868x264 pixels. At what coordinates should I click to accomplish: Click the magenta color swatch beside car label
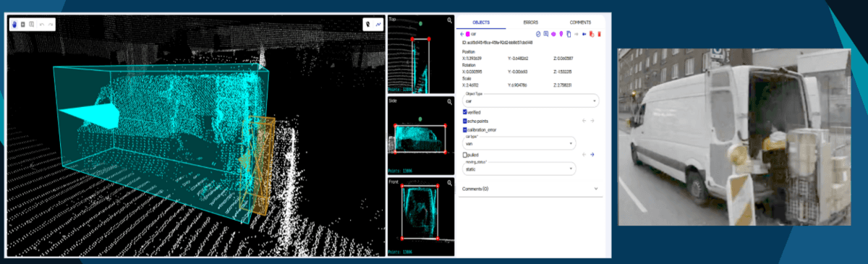coord(468,34)
